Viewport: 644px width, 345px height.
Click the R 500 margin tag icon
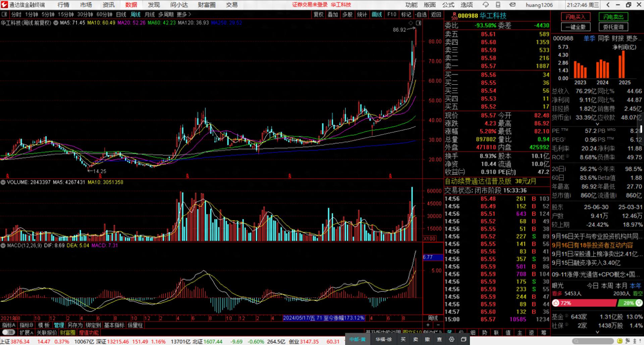click(454, 16)
